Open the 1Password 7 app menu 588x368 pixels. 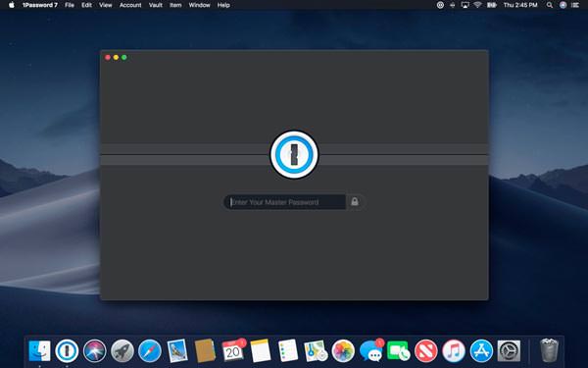(40, 5)
